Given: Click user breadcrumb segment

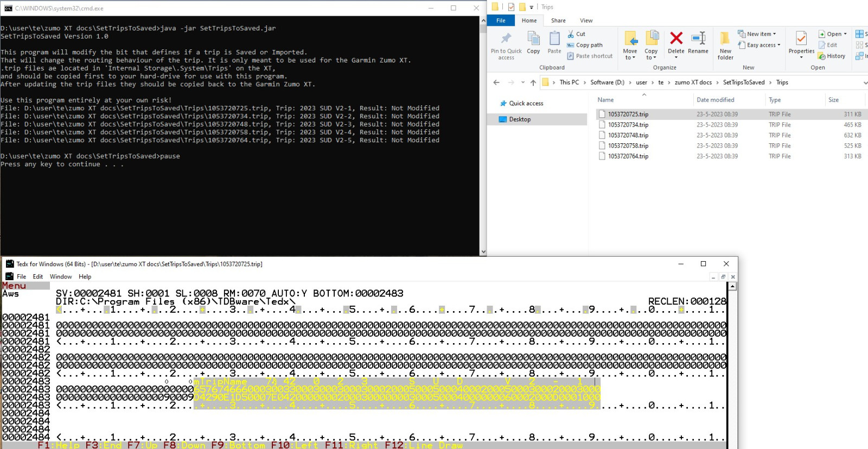Looking at the screenshot, I should pos(641,83).
